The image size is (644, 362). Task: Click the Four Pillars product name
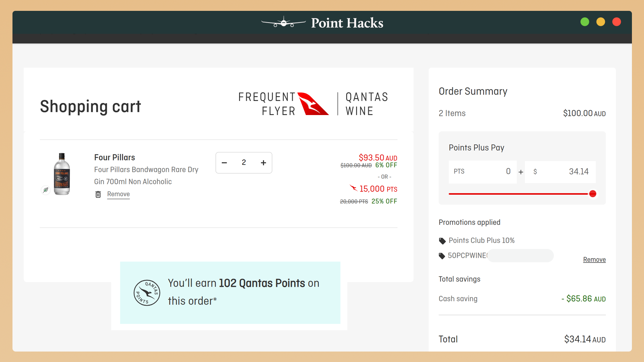(x=115, y=158)
